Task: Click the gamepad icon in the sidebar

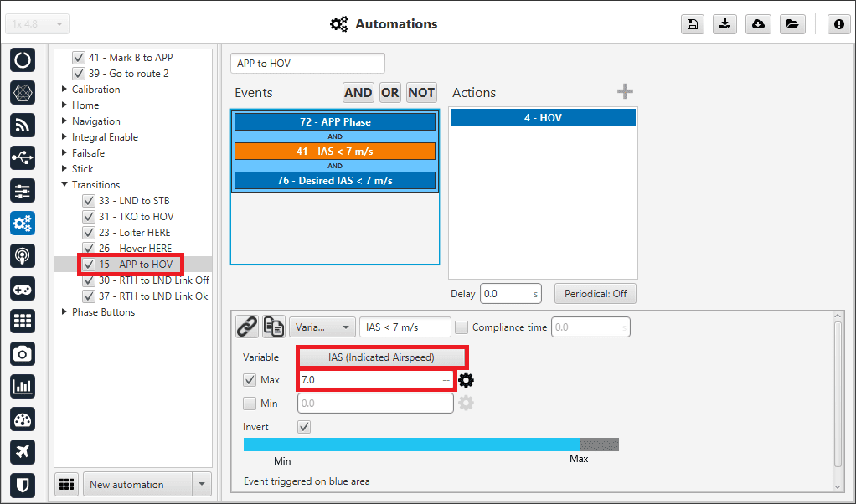Action: pos(23,289)
